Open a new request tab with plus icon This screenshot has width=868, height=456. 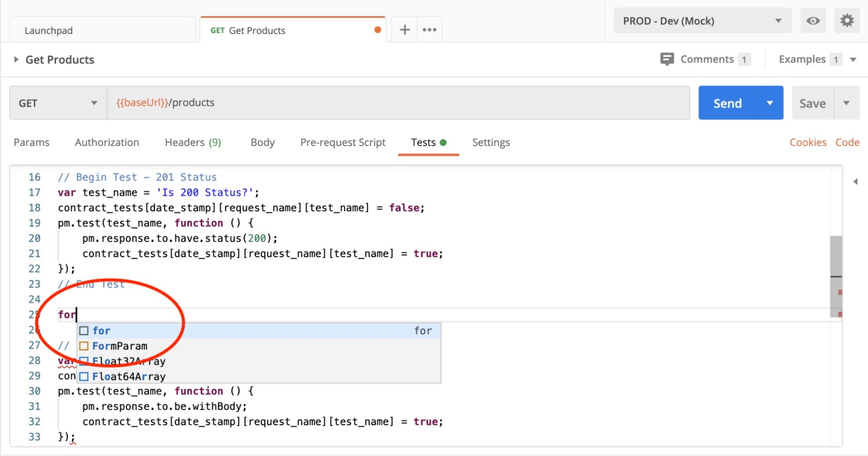(x=404, y=29)
